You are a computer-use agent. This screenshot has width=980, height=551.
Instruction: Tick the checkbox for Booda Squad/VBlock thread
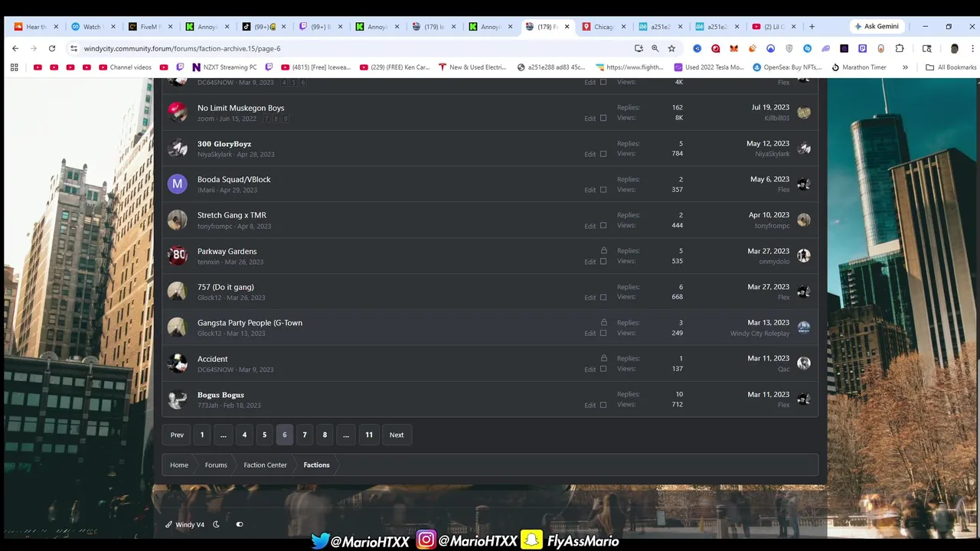pyautogui.click(x=603, y=190)
